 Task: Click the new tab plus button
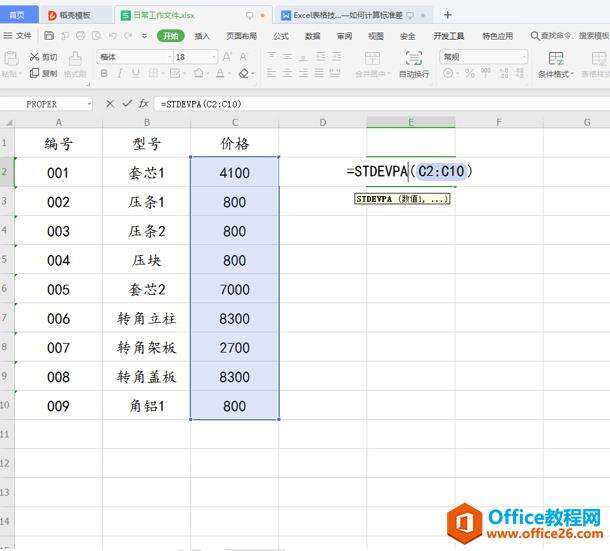pos(447,15)
